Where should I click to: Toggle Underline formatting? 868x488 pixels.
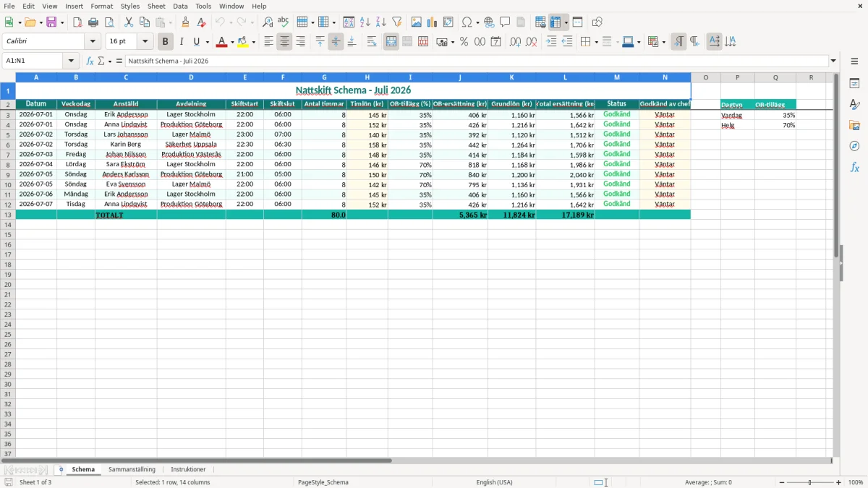click(x=196, y=42)
